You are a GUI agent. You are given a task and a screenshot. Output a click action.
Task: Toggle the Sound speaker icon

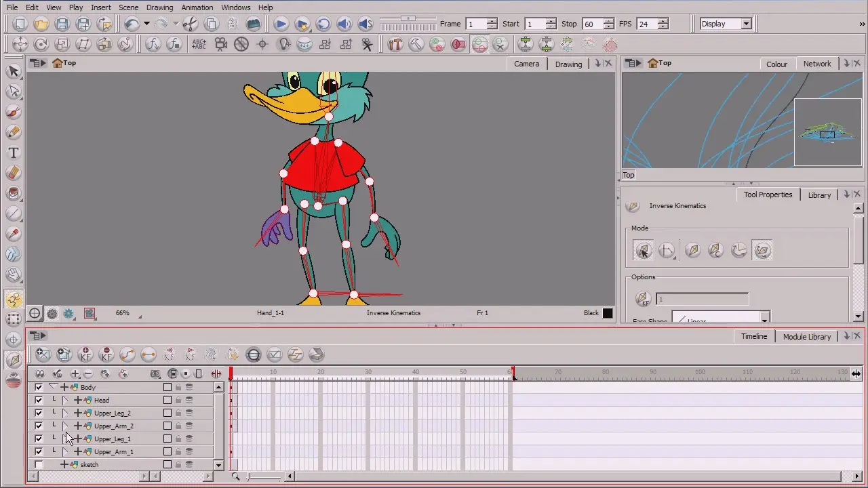point(344,24)
